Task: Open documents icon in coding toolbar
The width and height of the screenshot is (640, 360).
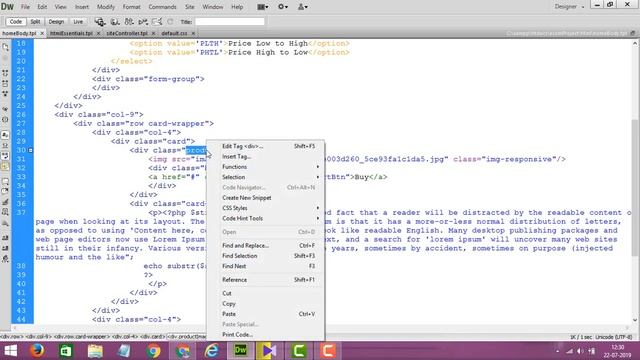Action: point(5,47)
